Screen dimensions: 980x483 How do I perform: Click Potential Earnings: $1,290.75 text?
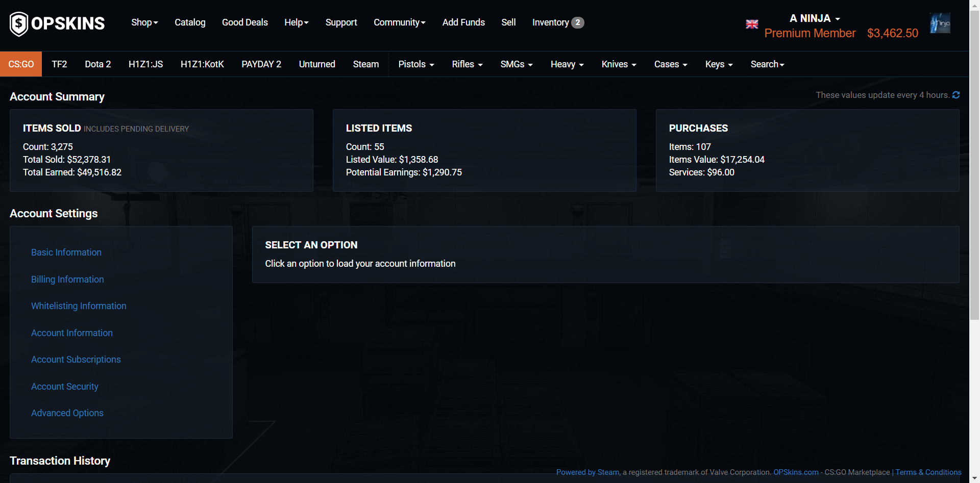404,172
